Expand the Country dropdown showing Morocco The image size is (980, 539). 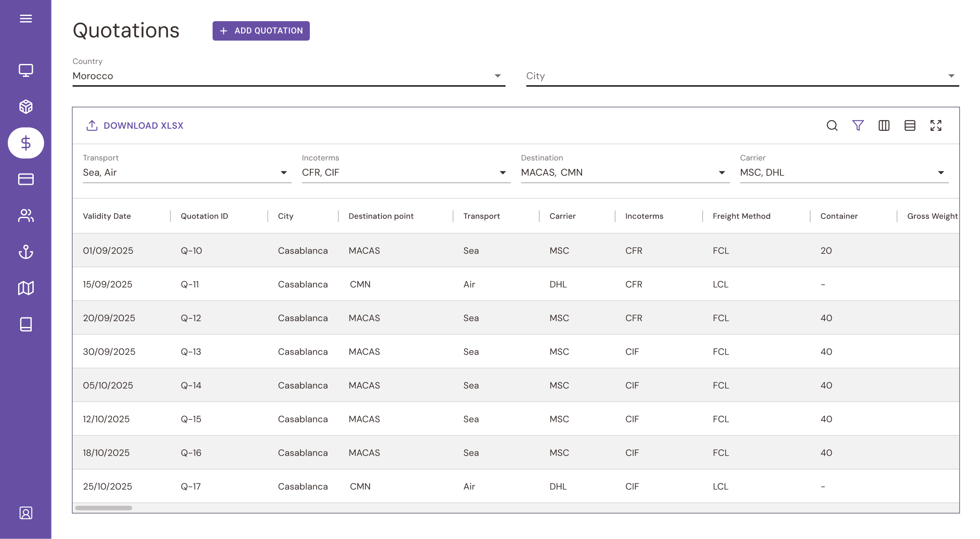pyautogui.click(x=289, y=76)
